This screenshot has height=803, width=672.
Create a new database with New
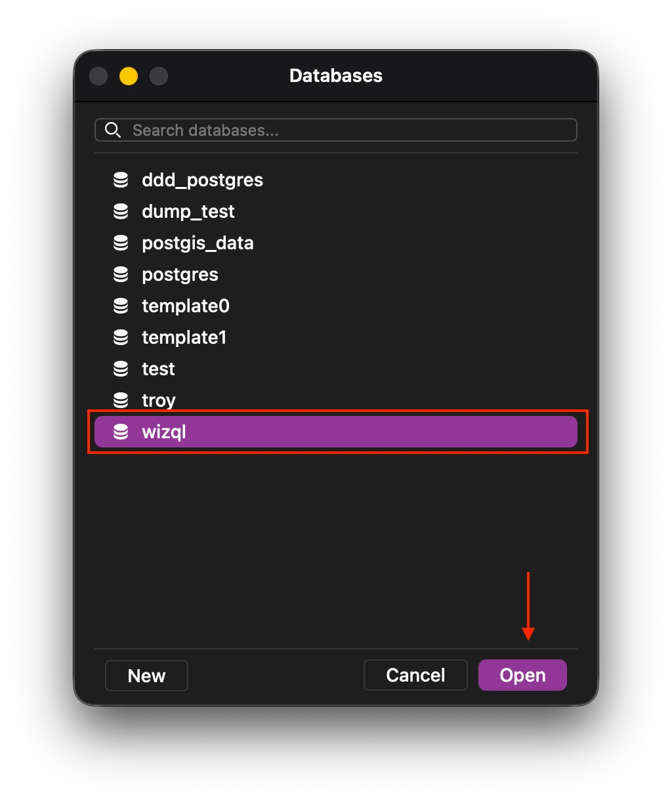tap(146, 674)
